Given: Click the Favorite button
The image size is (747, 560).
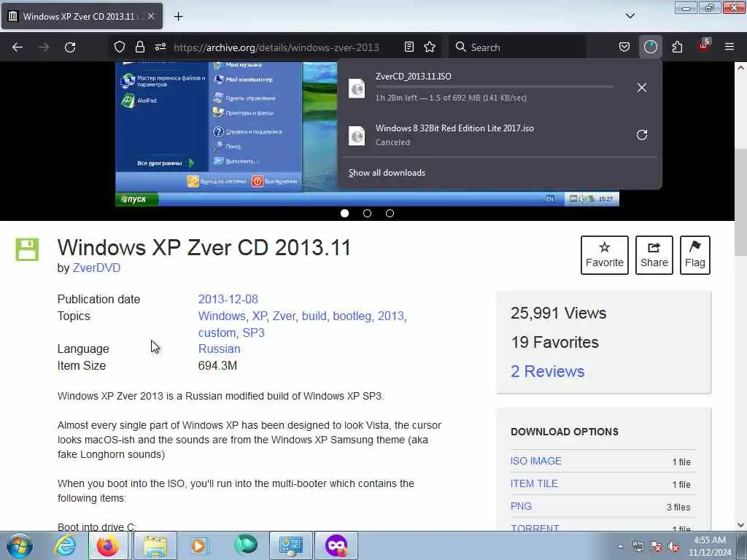Looking at the screenshot, I should point(605,255).
